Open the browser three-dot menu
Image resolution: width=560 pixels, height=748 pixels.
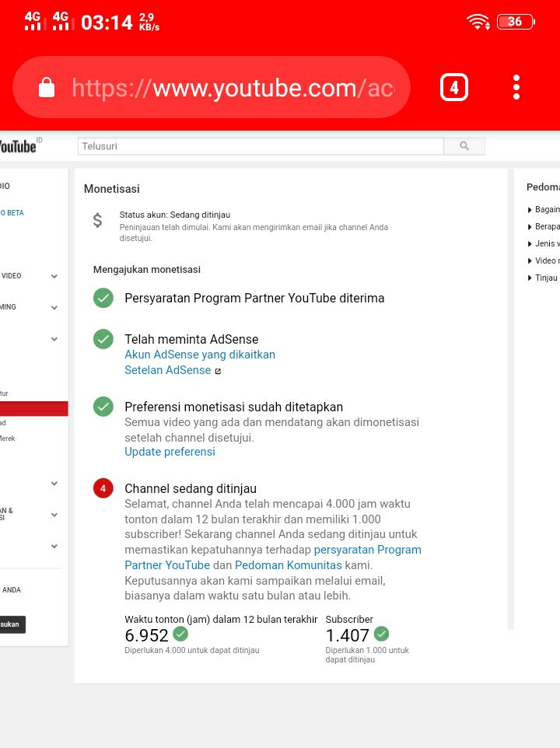pyautogui.click(x=516, y=87)
